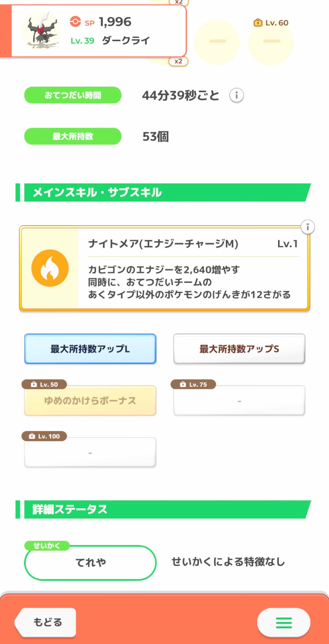
Task: Tap the ナイトメア main skill card
Action: tap(191, 269)
